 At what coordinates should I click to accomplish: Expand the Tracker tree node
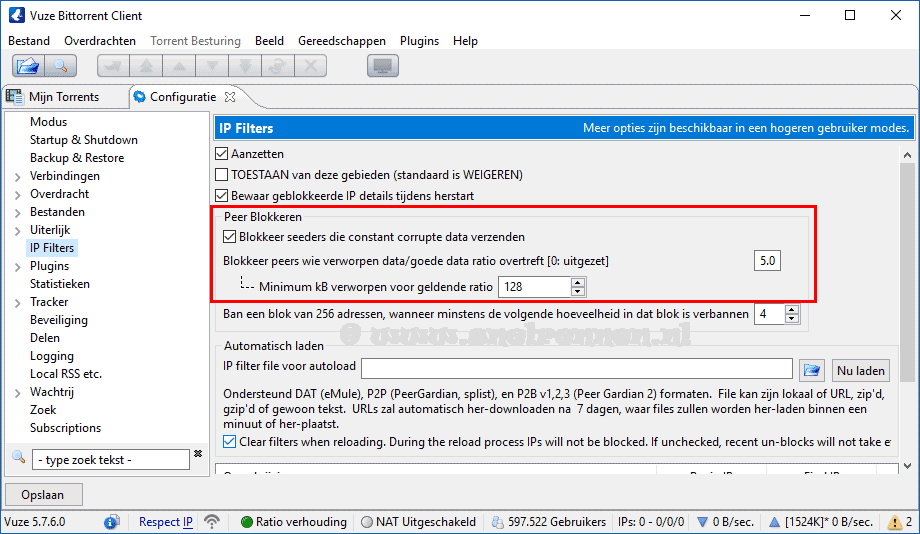[x=18, y=303]
